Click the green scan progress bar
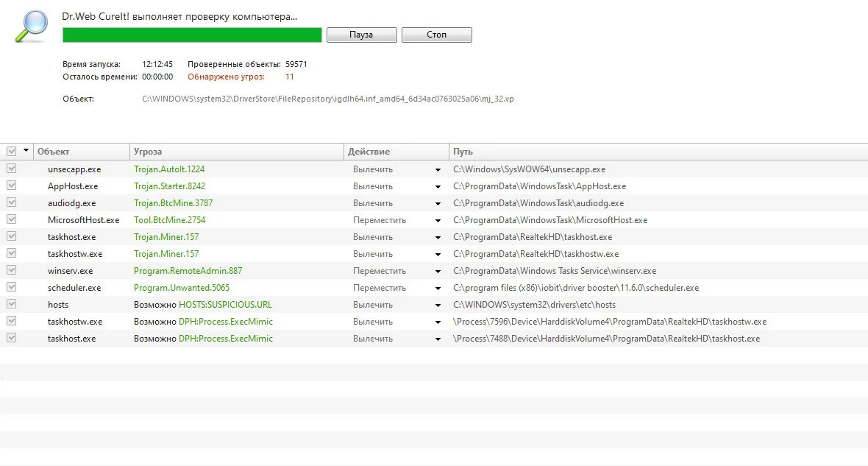868x466 pixels. 192,35
